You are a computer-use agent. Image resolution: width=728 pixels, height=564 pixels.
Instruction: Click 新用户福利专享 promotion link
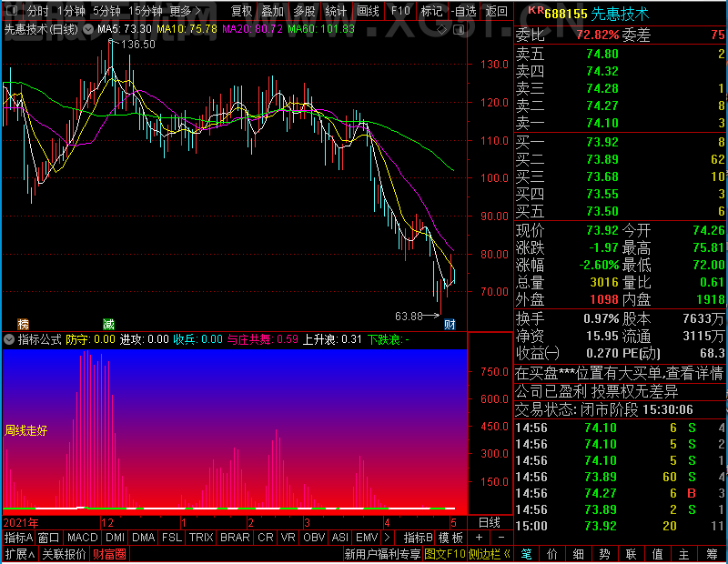point(382,554)
